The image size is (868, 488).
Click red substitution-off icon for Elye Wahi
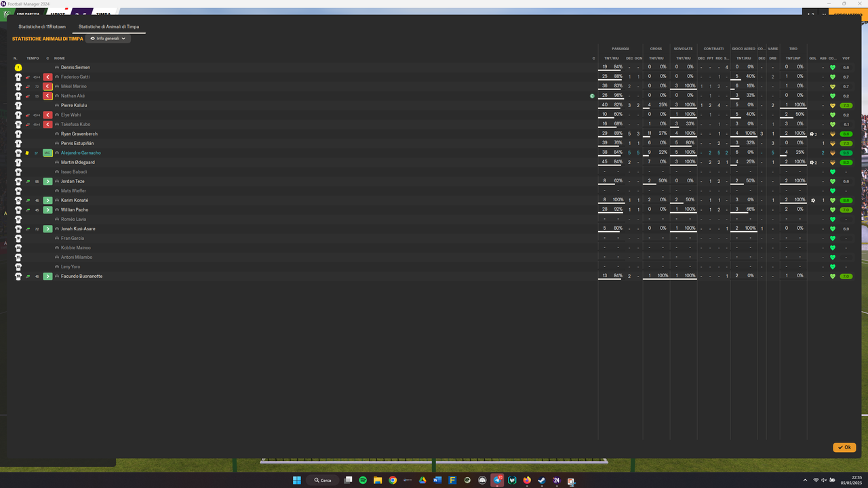click(47, 115)
